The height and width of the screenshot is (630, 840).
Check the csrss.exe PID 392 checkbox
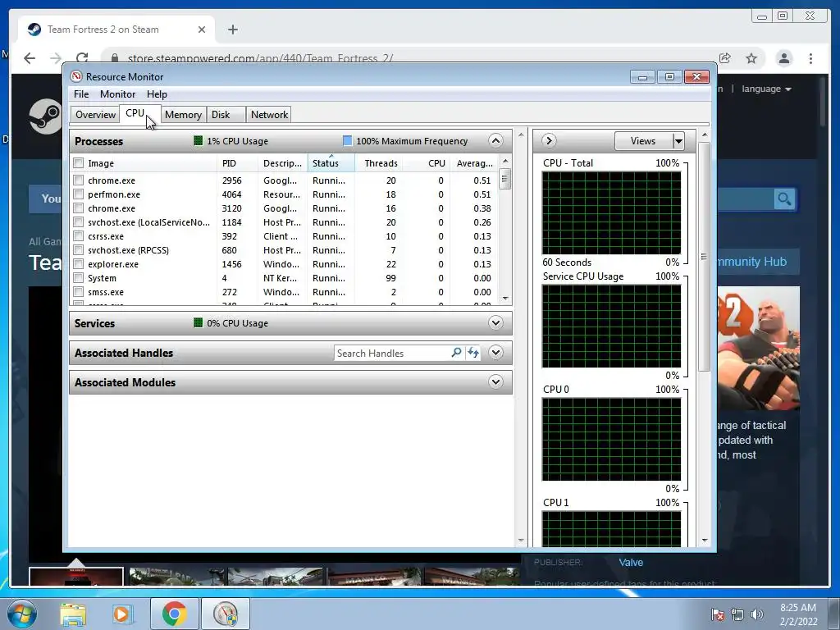(x=79, y=236)
